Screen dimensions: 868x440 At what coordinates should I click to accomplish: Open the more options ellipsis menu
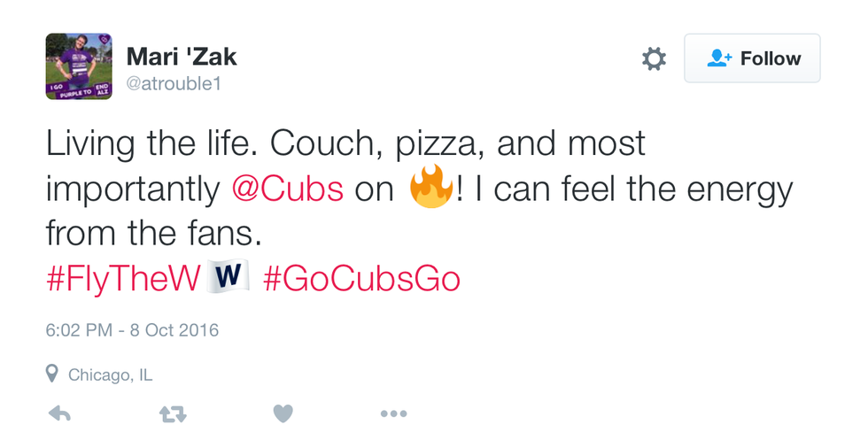393,413
